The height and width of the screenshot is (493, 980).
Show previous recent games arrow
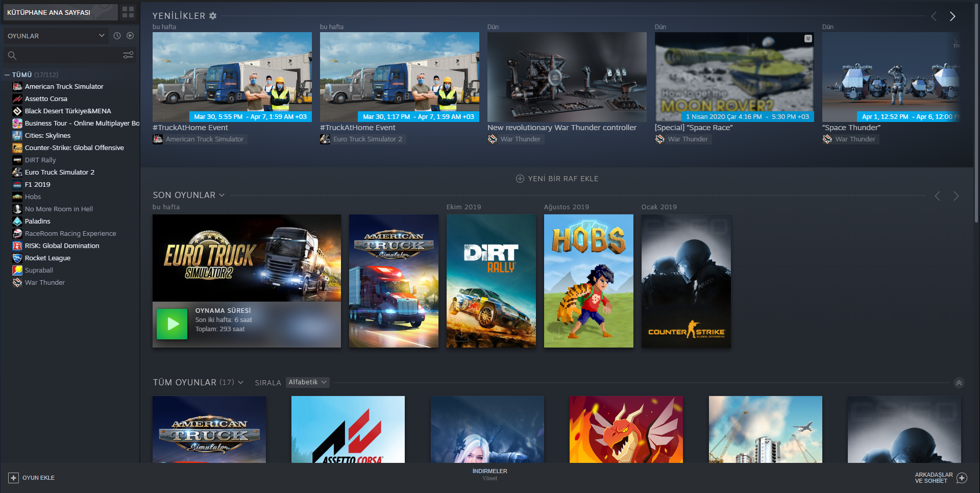[x=937, y=196]
